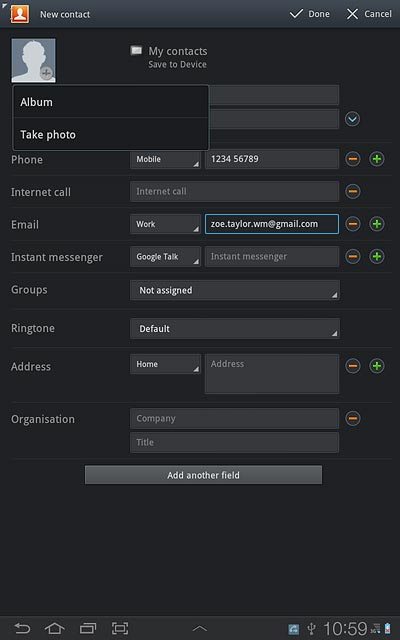This screenshot has height=640, width=400.
Task: Remove the Organisation field
Action: (353, 419)
